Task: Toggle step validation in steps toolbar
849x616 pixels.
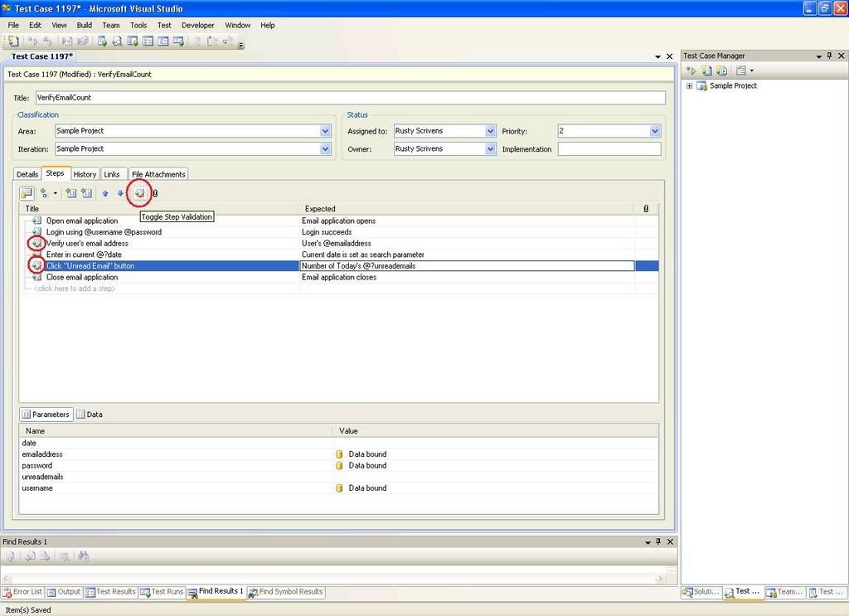Action: click(x=139, y=193)
